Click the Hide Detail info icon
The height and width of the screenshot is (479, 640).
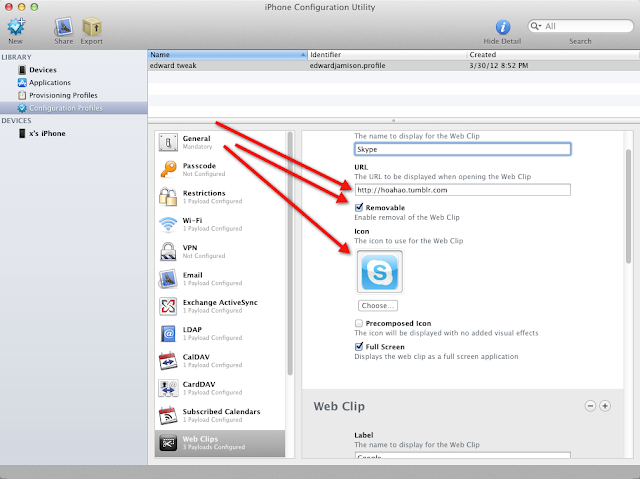(x=502, y=27)
